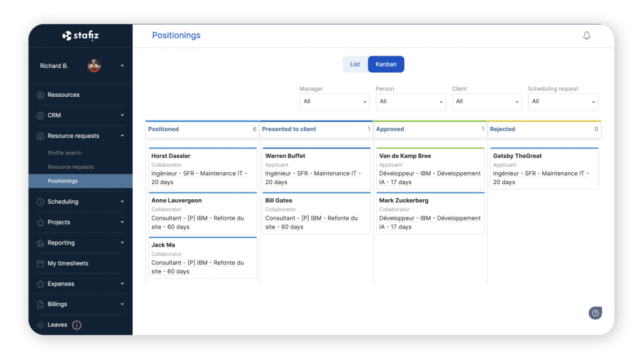This screenshot has height=357, width=644.
Task: Expand the Scheduling menu arrow
Action: [122, 202]
